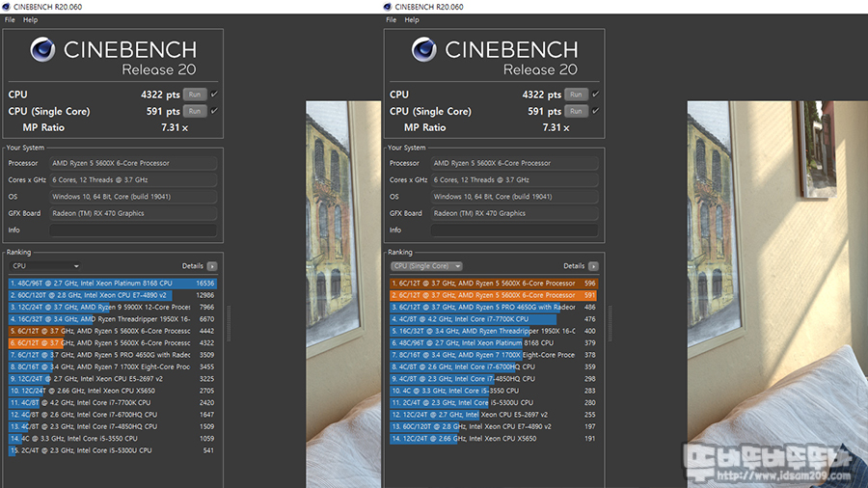Click Cinebench title bar icon of right window

(x=388, y=7)
